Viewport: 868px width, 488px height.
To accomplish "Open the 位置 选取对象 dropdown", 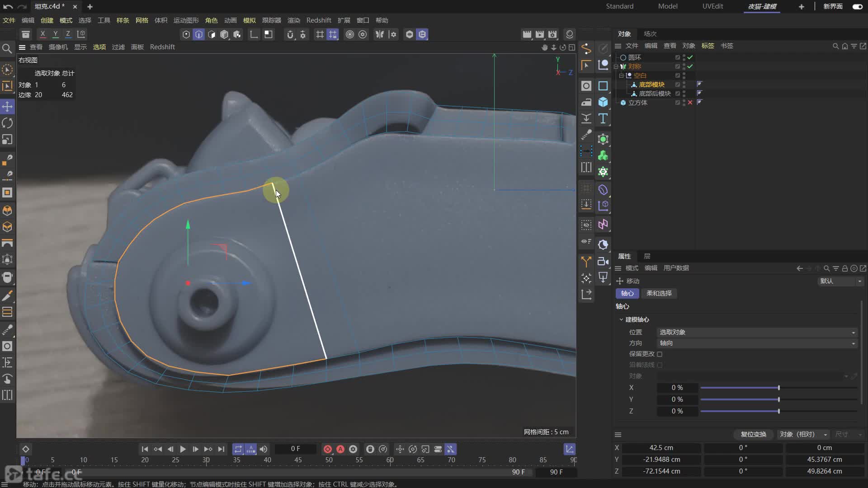I will 757,333.
